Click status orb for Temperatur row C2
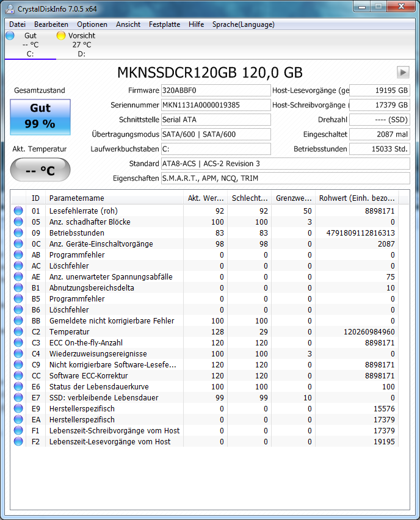Screen dimensions: 420x520 [x=18, y=331]
